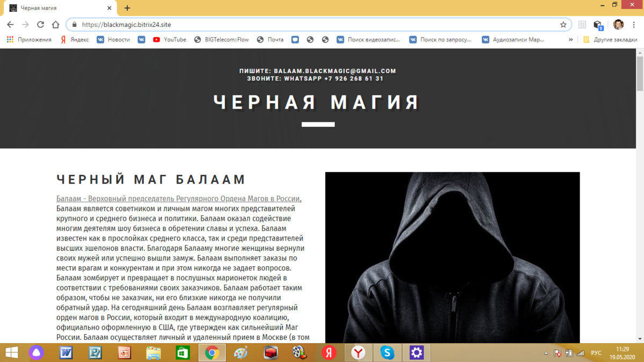
Task: Close the Черная магия tab
Action: coord(109,8)
